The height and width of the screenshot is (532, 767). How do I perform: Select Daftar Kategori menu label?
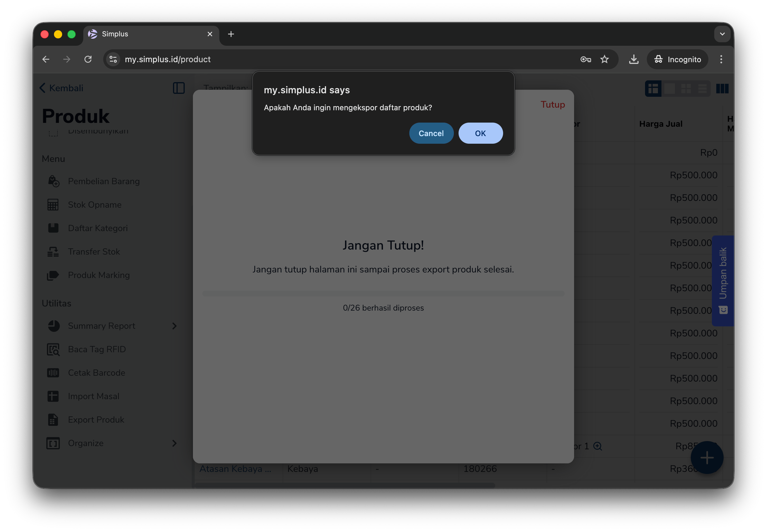pos(98,228)
